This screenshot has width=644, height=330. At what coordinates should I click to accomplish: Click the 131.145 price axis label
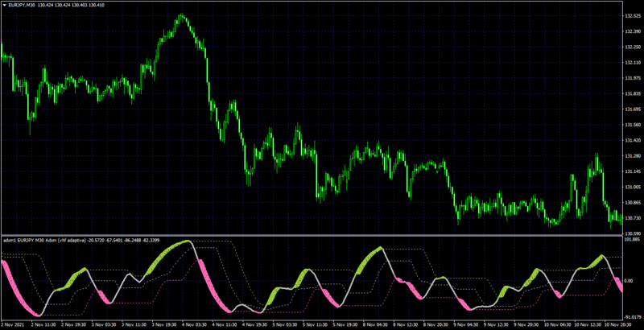pos(632,171)
